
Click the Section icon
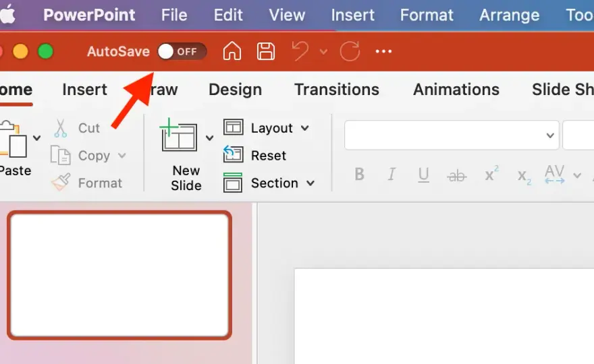click(x=233, y=183)
